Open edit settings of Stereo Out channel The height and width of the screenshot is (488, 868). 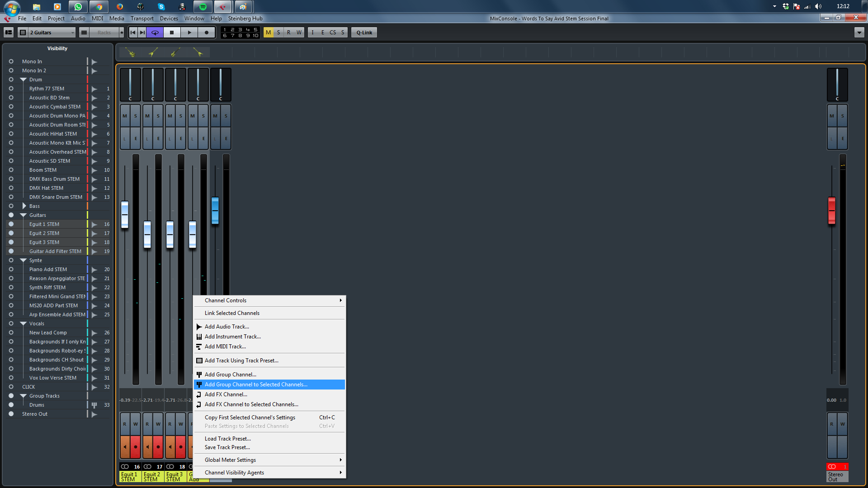(x=843, y=138)
